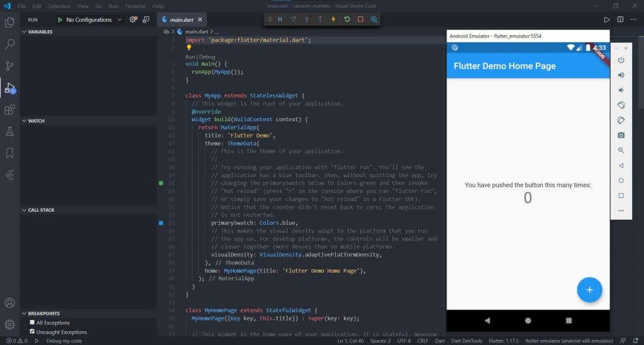Open the Source Control view
The image size is (644, 345).
(x=9, y=65)
